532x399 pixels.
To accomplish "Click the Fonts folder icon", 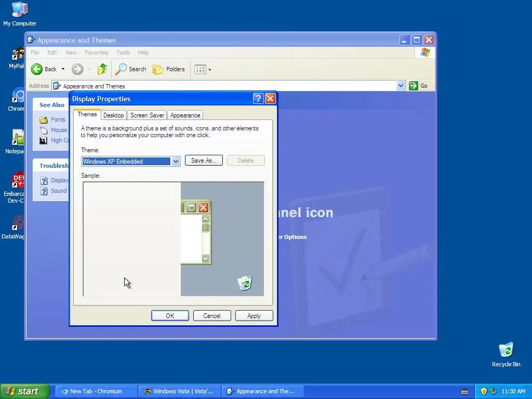I will 44,120.
